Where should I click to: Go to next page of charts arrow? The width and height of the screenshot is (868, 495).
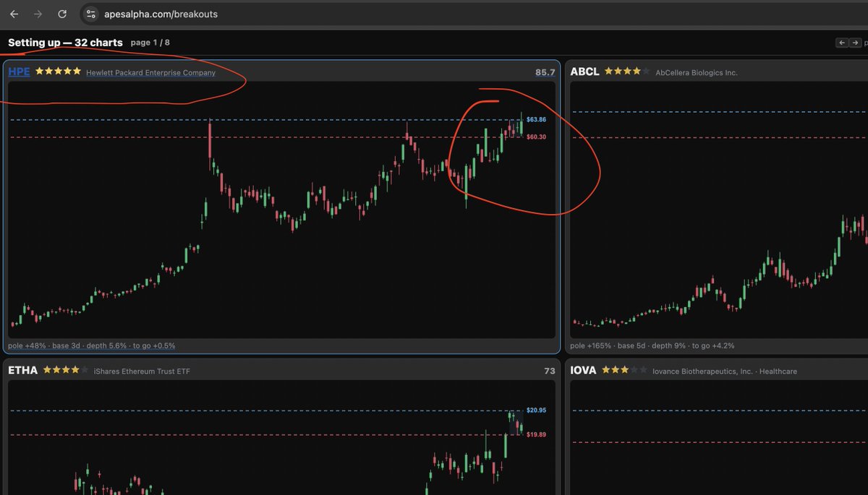854,43
